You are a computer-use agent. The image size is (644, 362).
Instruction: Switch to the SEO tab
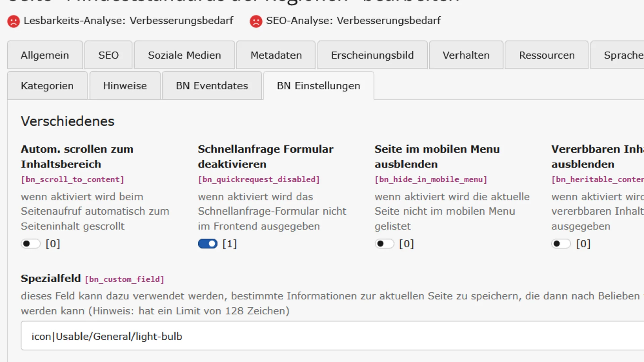(x=108, y=55)
